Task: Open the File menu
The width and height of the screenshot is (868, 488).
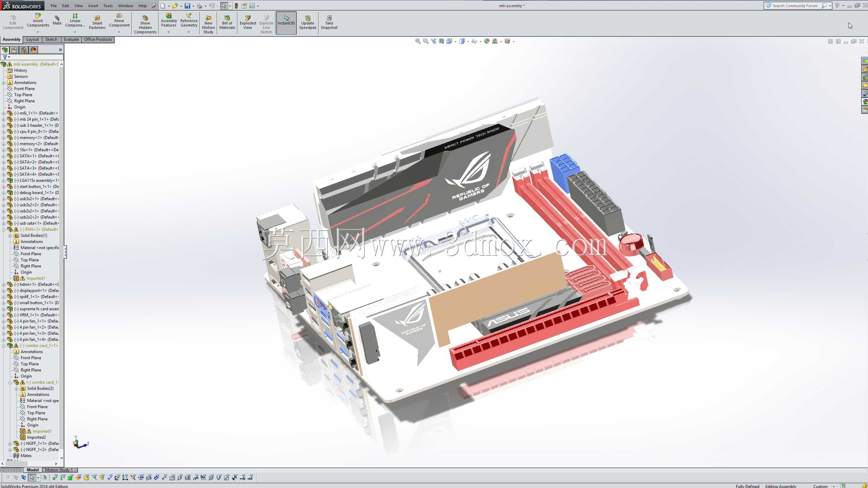Action: coord(54,6)
